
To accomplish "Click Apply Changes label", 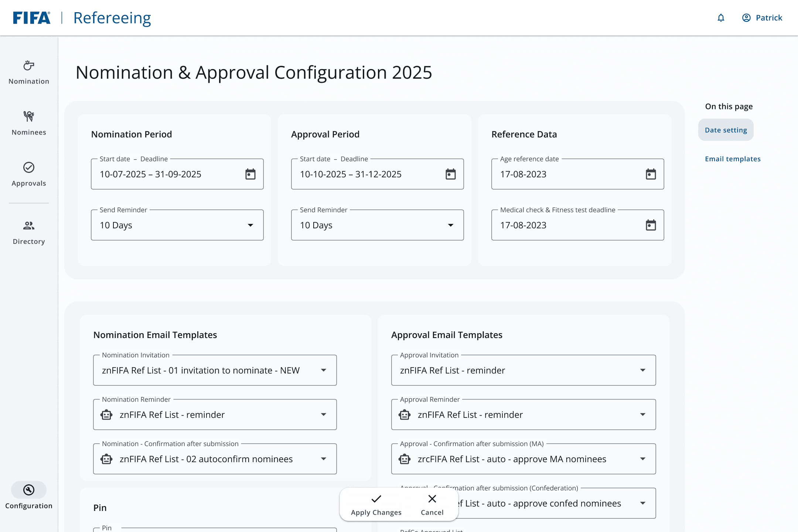I will click(x=376, y=512).
